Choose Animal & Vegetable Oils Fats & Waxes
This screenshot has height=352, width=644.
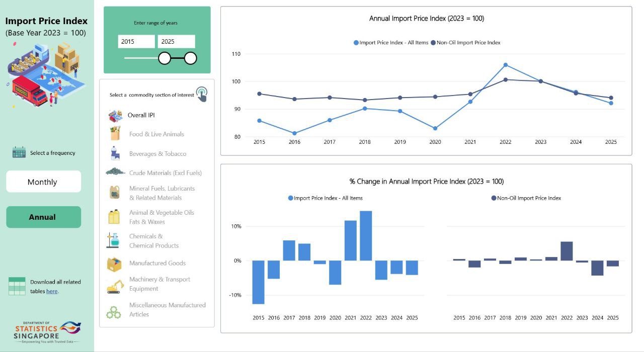click(x=161, y=217)
